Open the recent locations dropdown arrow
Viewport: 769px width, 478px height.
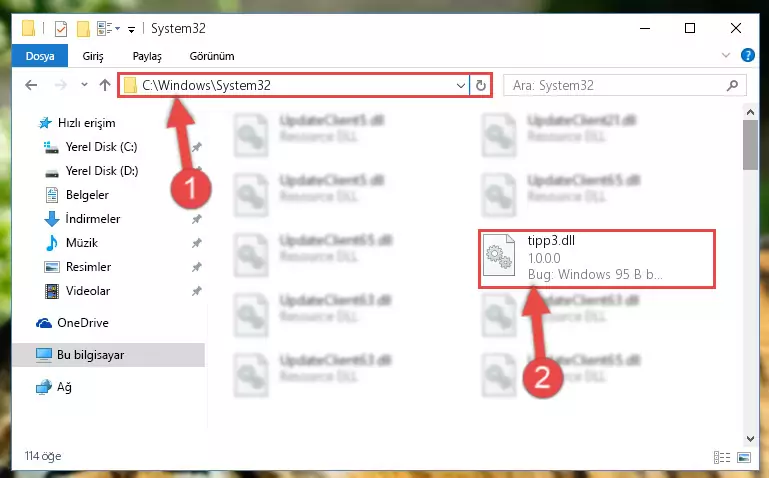point(84,85)
